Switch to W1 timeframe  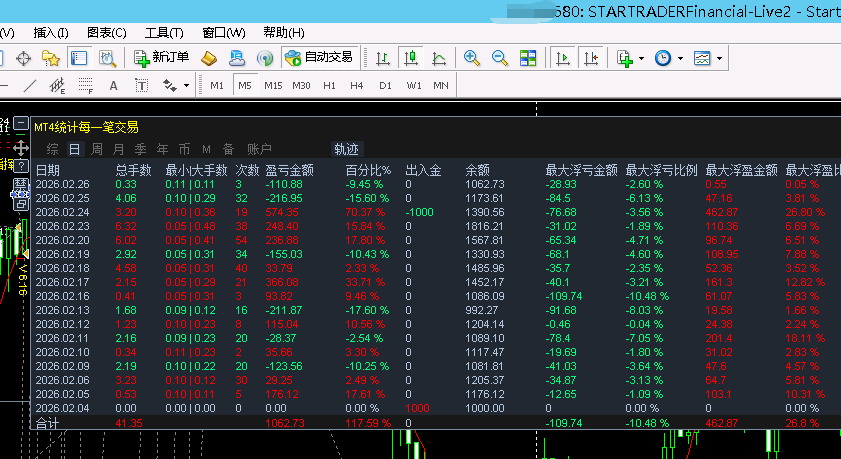[414, 85]
